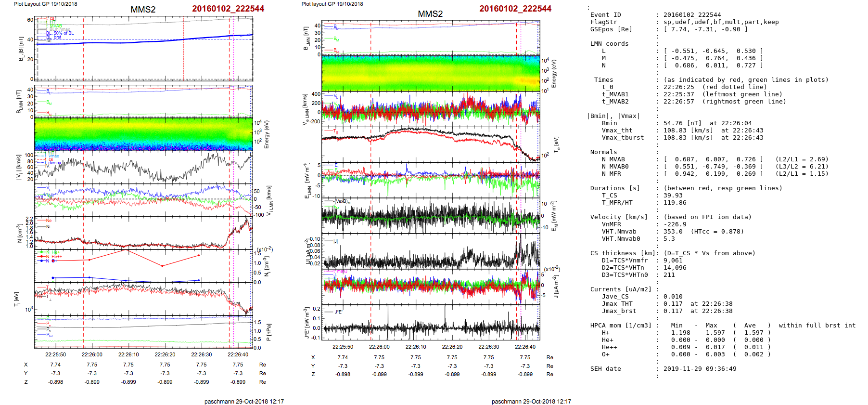868x405 pixels.
Task: Click the red dashed line in right plot's J*E panel
Action: coord(371,323)
